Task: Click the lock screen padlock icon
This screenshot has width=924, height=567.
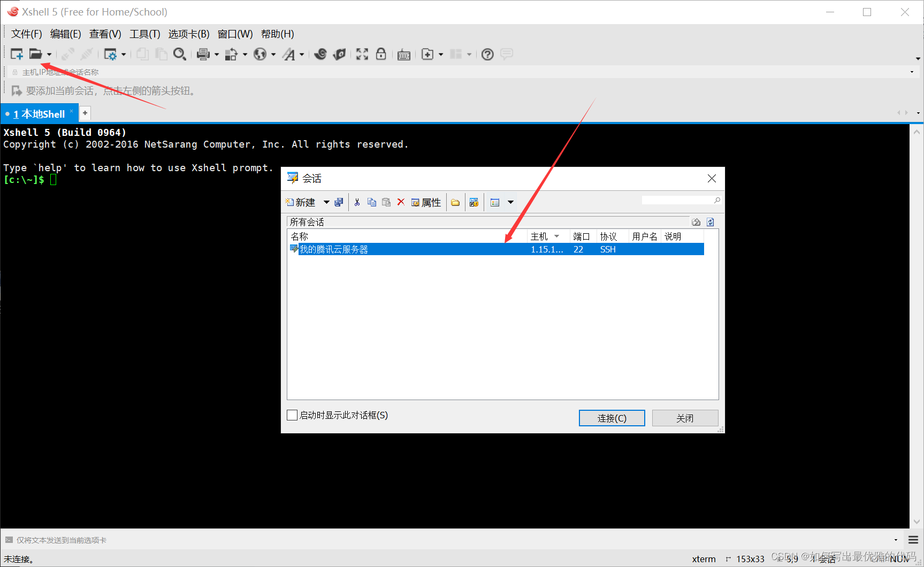Action: click(x=381, y=54)
